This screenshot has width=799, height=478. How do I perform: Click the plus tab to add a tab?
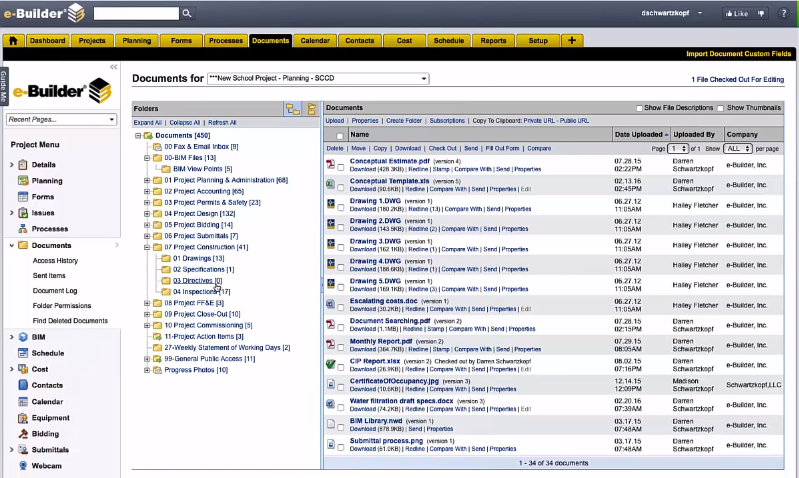click(x=571, y=41)
